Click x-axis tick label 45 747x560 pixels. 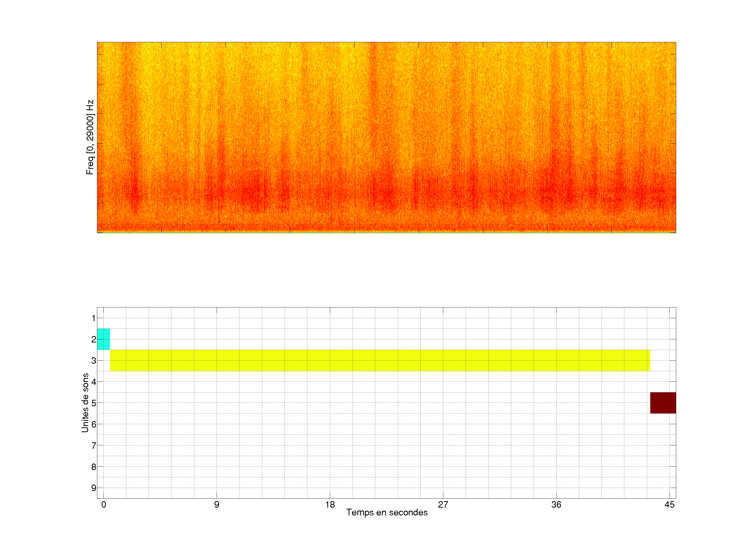tap(669, 505)
